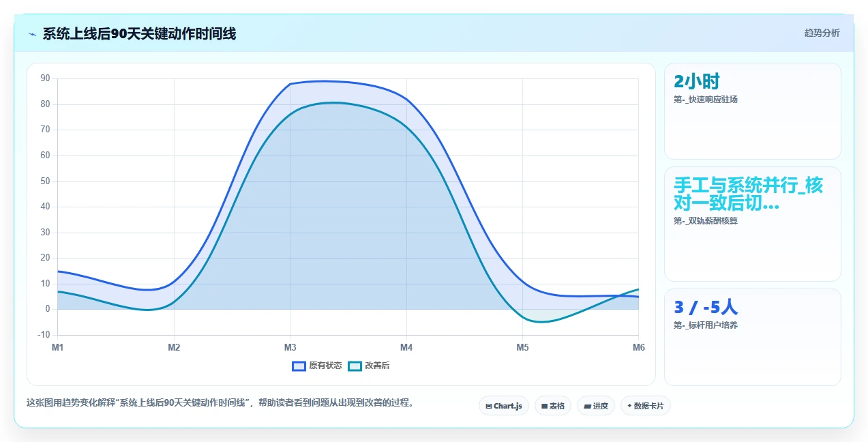Open the 3 / -5人 card
The width and height of the screenshot is (868, 442).
[753, 337]
